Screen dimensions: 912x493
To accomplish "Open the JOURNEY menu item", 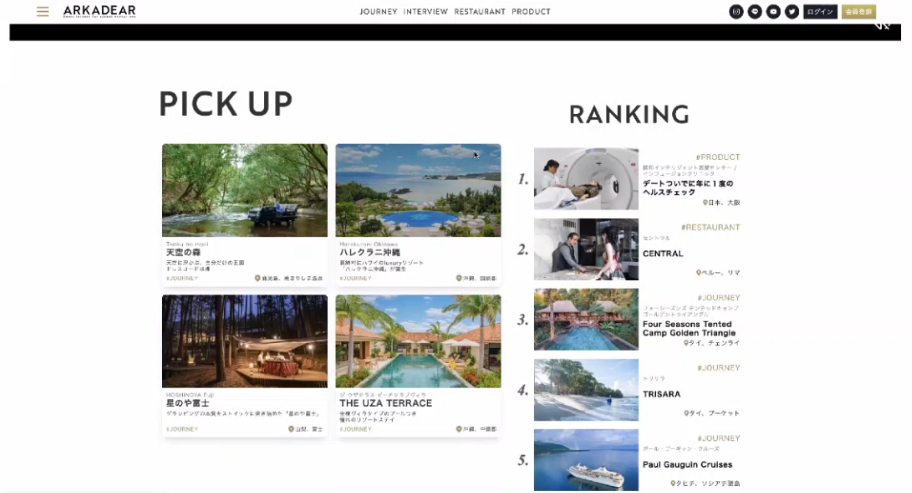I will click(x=378, y=12).
